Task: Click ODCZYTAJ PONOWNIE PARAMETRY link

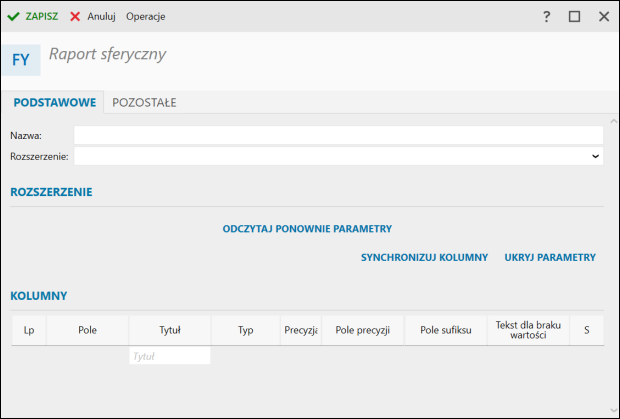Action: [x=307, y=229]
